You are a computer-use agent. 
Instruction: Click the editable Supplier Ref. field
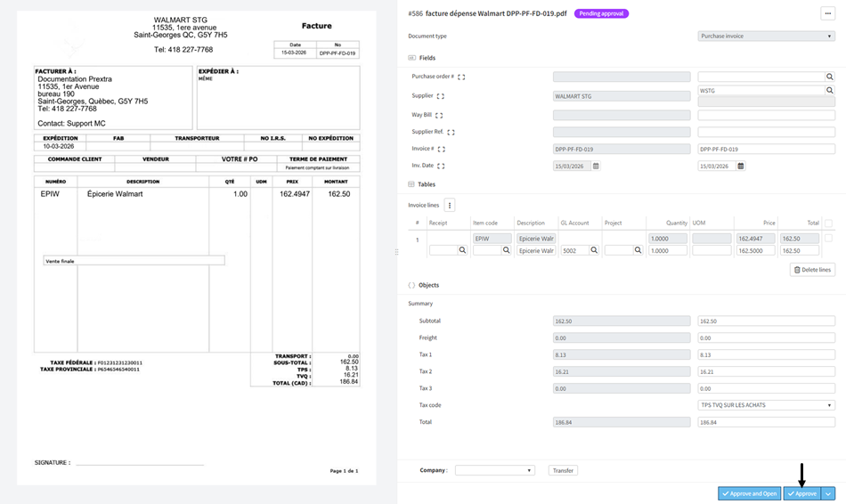coord(766,132)
